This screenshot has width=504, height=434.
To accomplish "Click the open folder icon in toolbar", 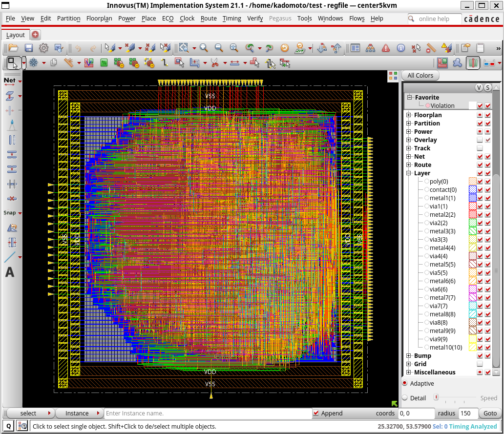I will (13, 48).
